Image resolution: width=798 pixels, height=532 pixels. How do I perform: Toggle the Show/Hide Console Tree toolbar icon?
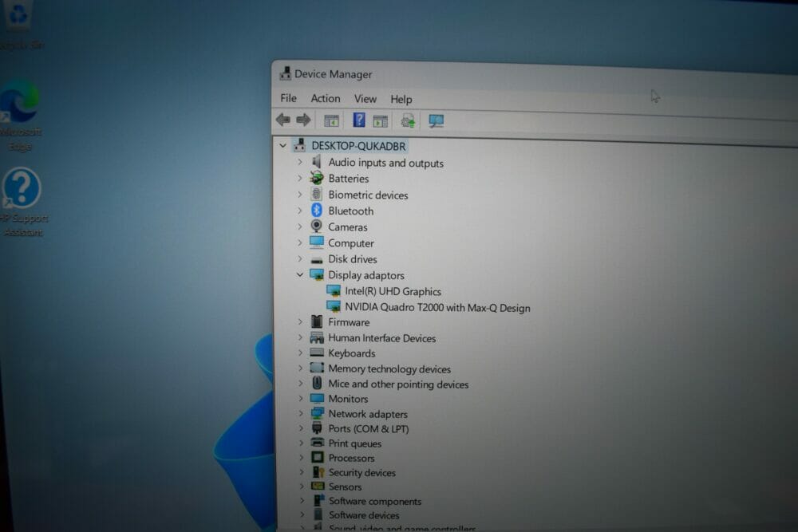tap(331, 121)
